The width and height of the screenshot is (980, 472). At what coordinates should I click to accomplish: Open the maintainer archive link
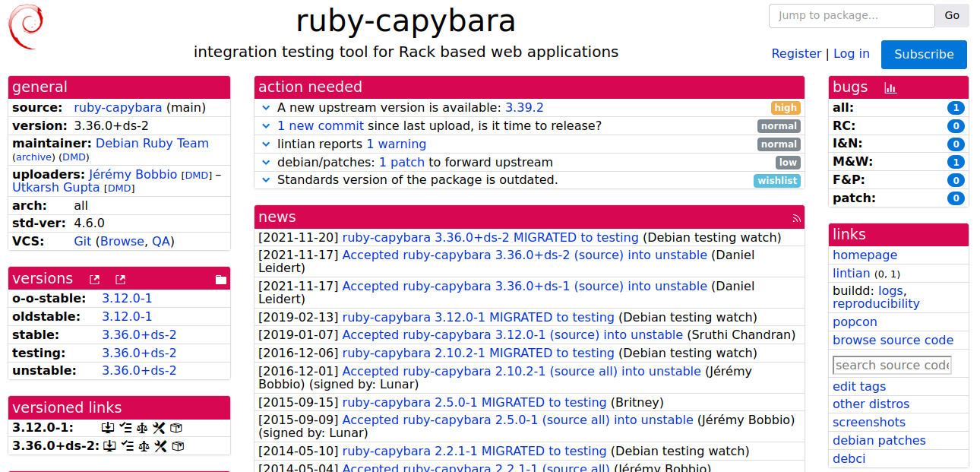(33, 157)
